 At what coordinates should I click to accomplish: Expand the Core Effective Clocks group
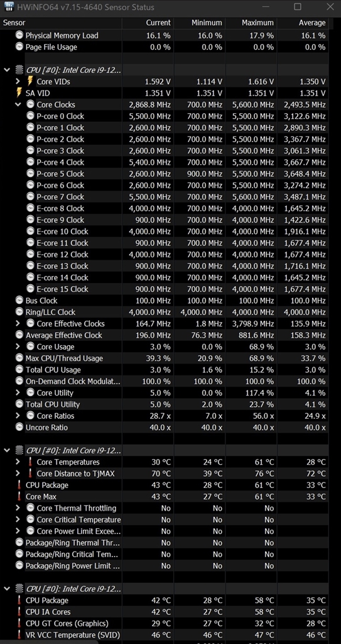(x=18, y=324)
